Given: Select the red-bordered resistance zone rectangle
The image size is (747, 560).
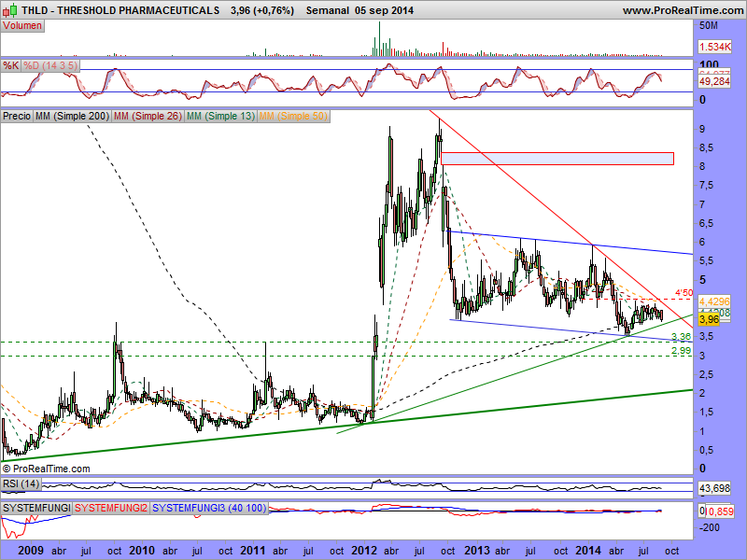Looking at the screenshot, I should click(557, 159).
